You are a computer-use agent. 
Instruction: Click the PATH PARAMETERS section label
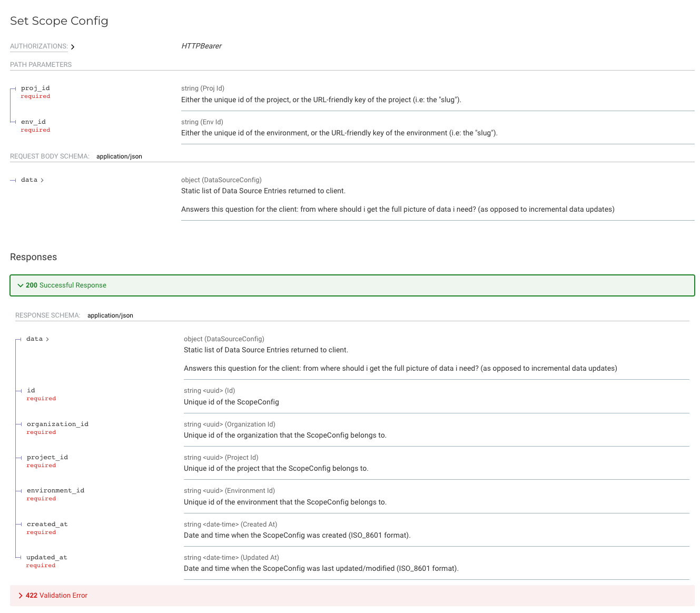pos(41,65)
